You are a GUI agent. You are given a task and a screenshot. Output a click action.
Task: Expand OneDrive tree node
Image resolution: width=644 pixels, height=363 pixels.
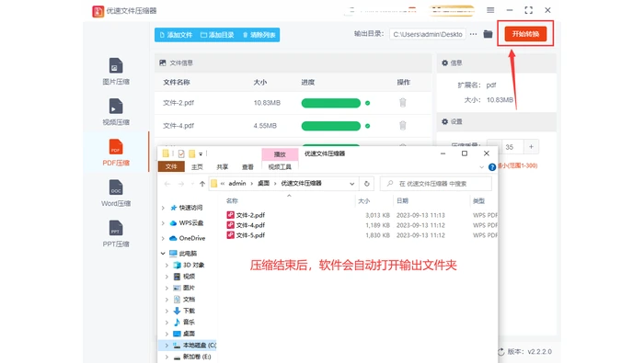coord(163,238)
